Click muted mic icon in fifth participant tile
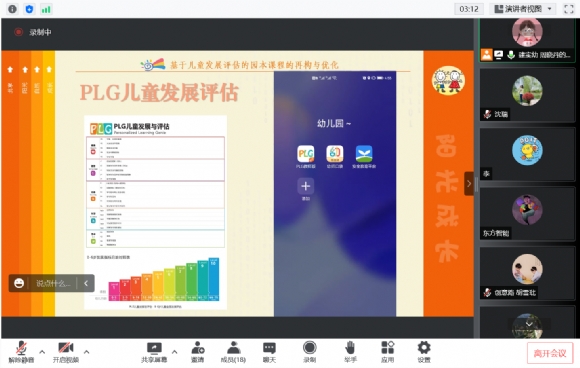Screen dimensions: 580x368 click(488, 293)
